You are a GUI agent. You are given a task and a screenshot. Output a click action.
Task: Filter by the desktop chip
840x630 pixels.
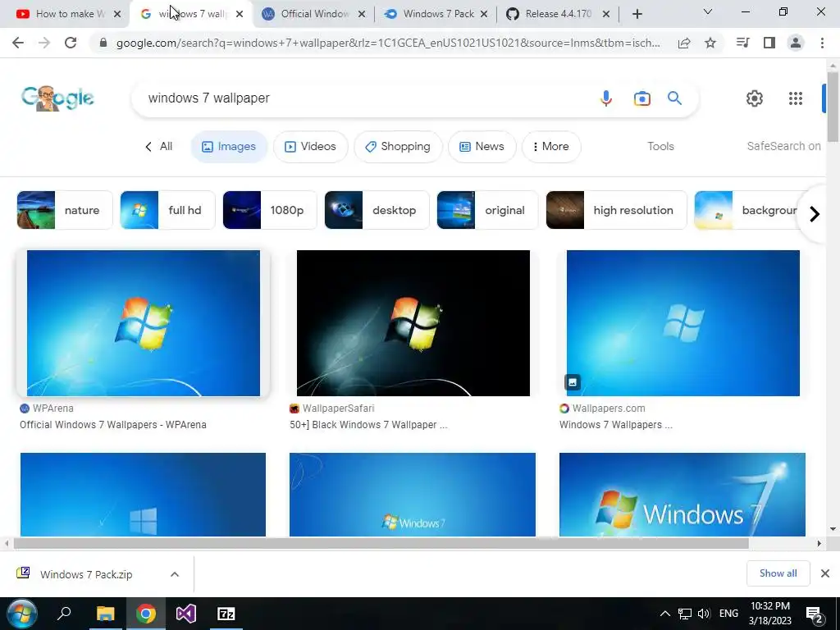pos(377,210)
